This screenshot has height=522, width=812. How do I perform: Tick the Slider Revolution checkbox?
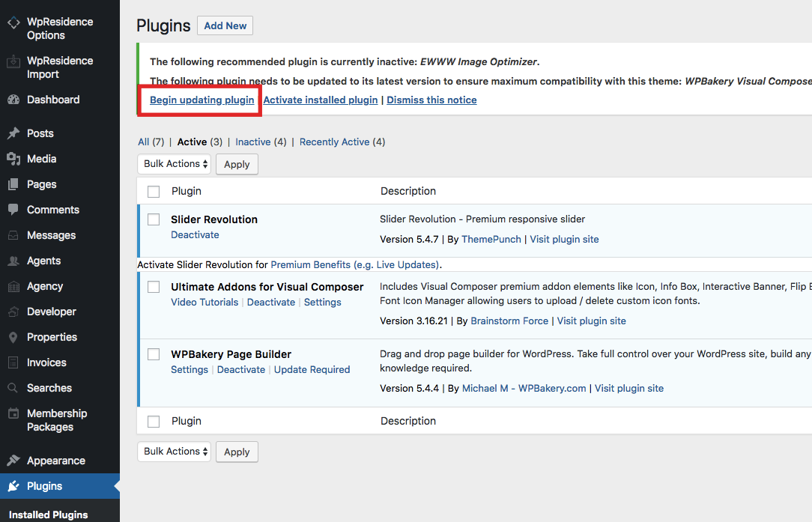[154, 219]
